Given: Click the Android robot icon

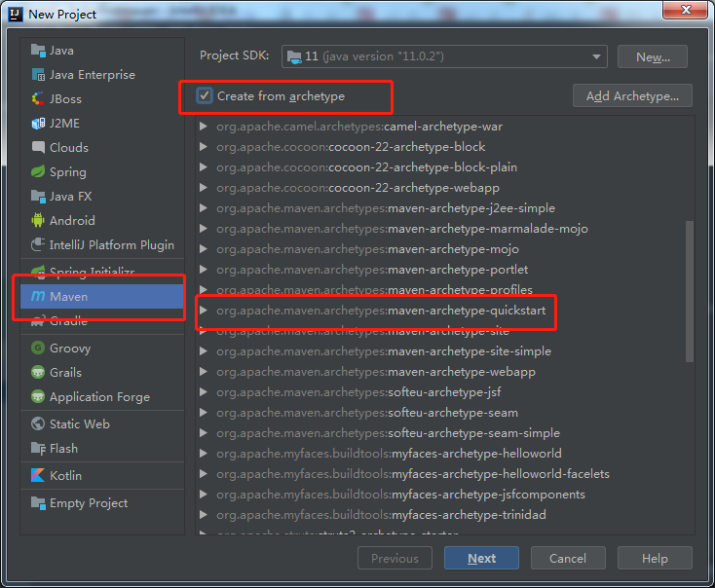Looking at the screenshot, I should coord(38,220).
